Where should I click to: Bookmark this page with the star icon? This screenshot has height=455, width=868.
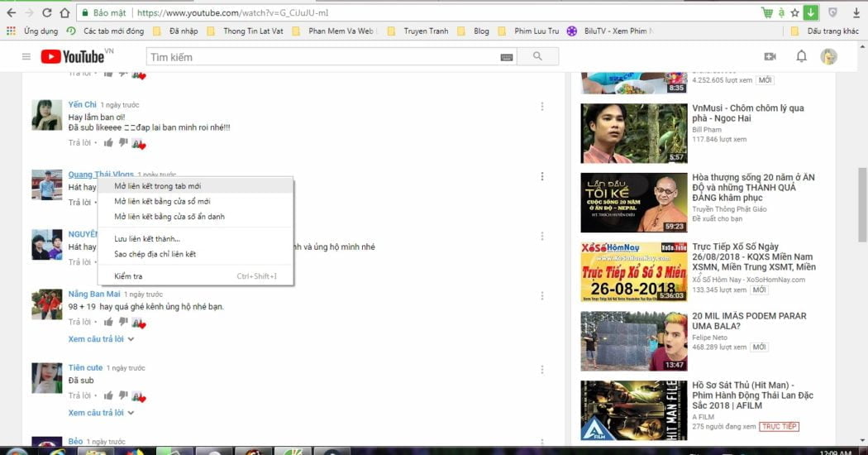pyautogui.click(x=795, y=12)
